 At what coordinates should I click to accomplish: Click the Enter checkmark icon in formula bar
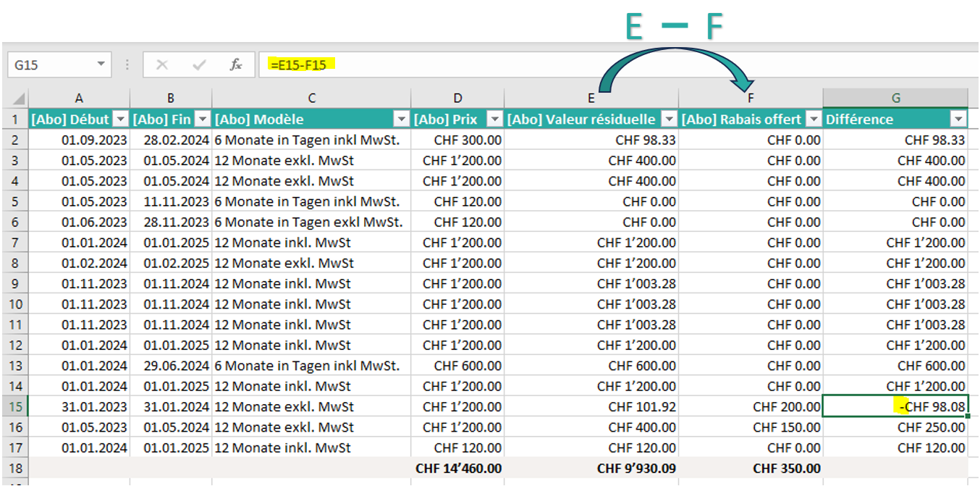pyautogui.click(x=199, y=65)
